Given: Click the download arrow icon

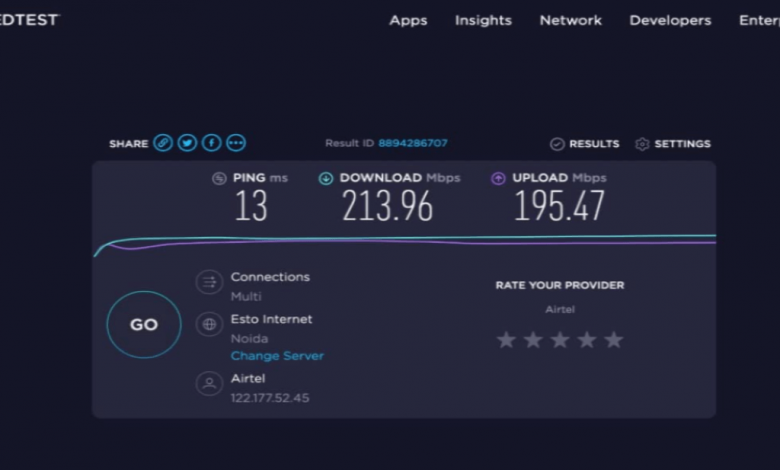Looking at the screenshot, I should point(326,178).
